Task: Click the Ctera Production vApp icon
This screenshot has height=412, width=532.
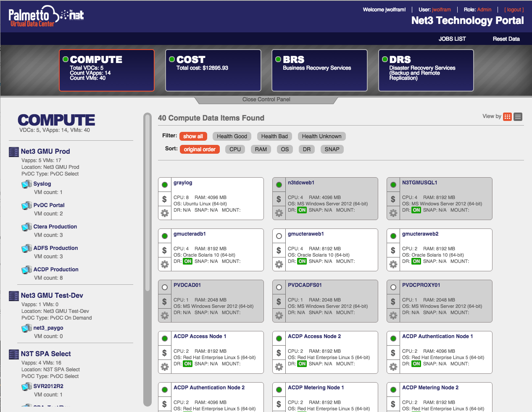Action: click(27, 227)
